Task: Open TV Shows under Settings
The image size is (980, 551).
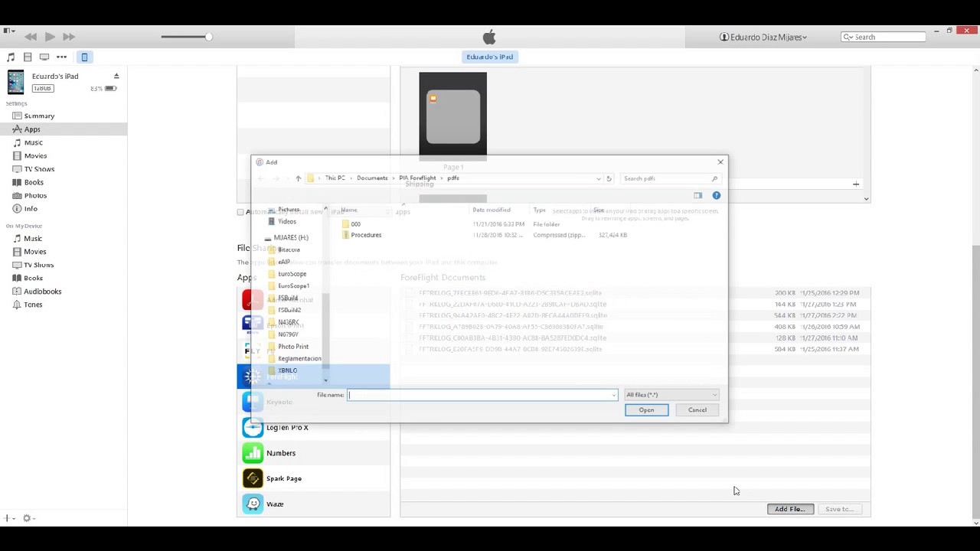Action: (x=39, y=169)
